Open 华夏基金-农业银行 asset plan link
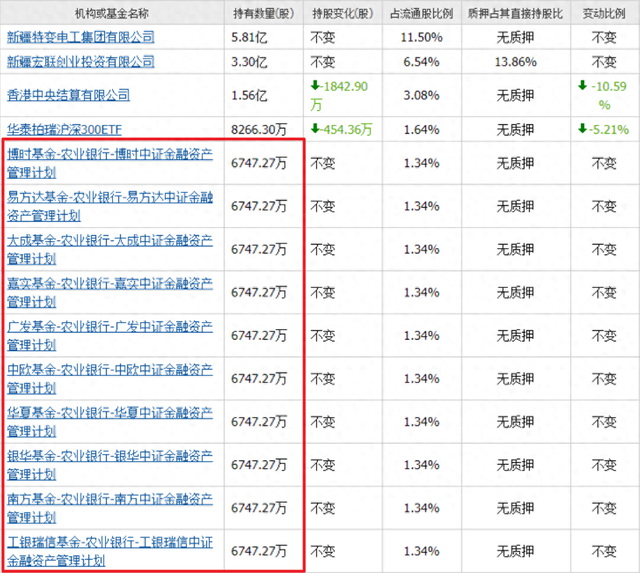 (110, 422)
